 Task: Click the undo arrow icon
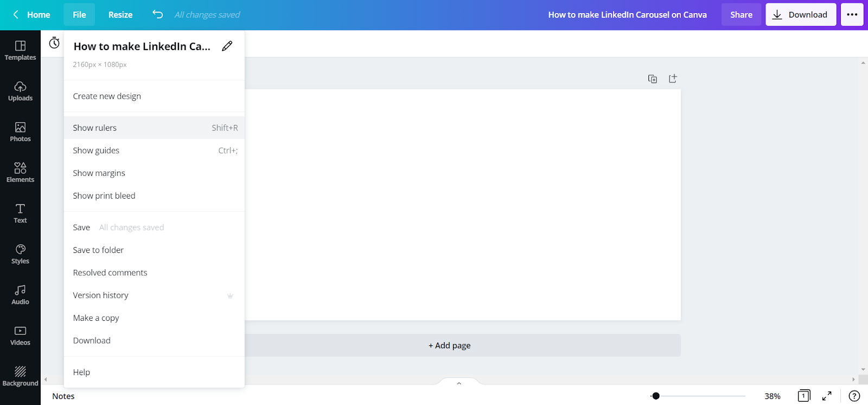pos(157,15)
